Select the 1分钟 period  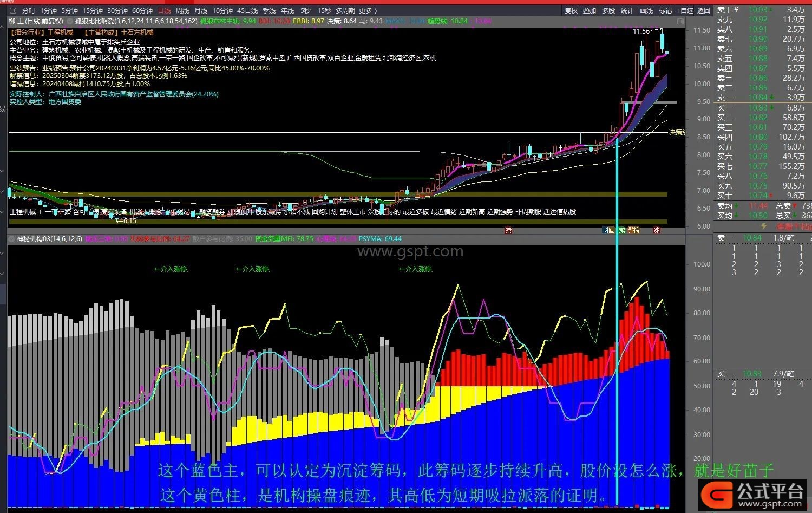click(x=49, y=10)
